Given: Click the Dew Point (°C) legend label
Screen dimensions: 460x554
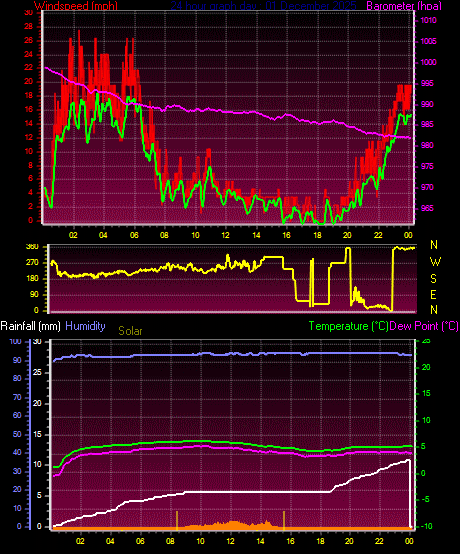Looking at the screenshot, I should point(424,326).
